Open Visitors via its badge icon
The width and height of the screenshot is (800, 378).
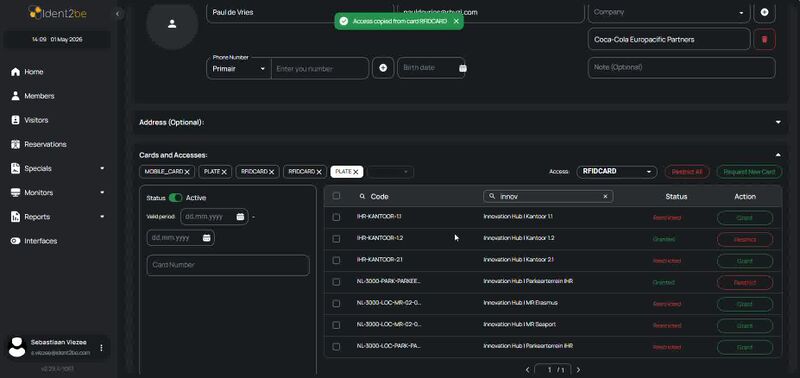click(15, 120)
